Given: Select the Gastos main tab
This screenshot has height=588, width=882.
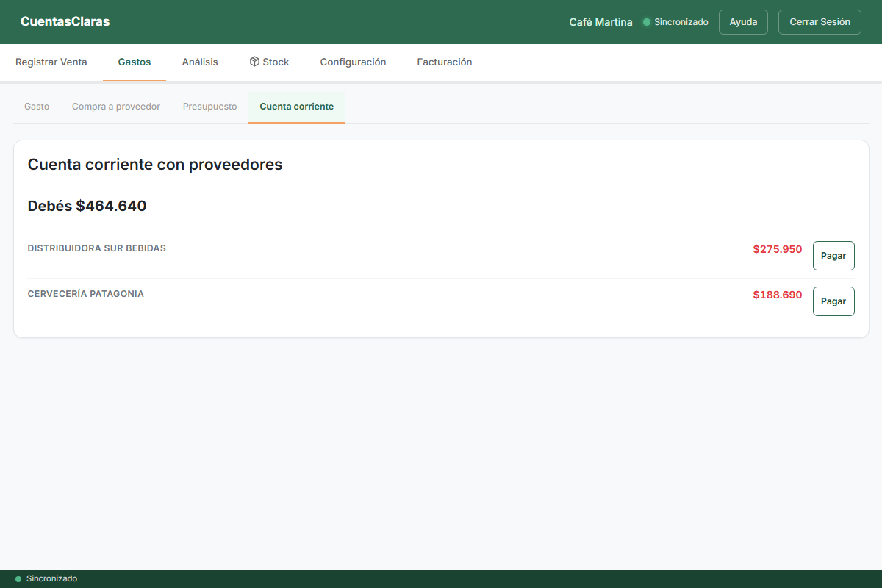Looking at the screenshot, I should 135,62.
